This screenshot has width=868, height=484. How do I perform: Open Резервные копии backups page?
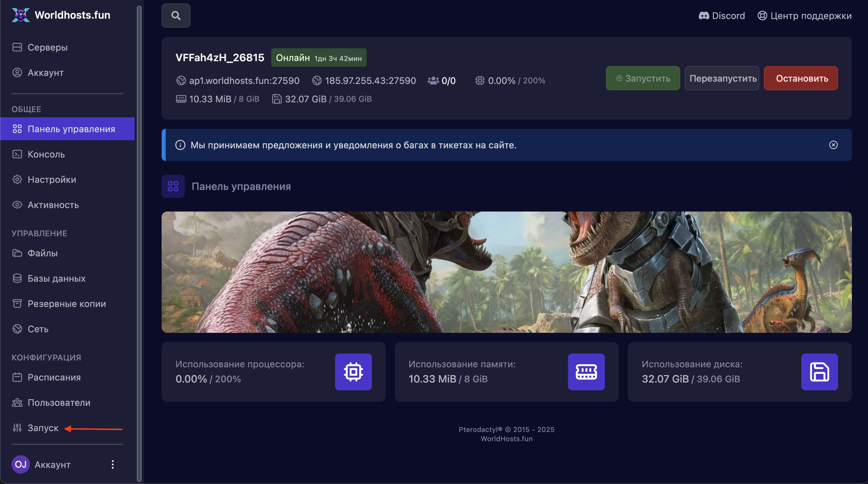(66, 304)
